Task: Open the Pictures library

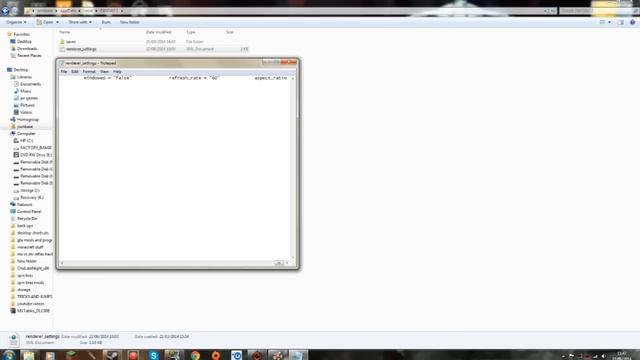Action: [27, 105]
